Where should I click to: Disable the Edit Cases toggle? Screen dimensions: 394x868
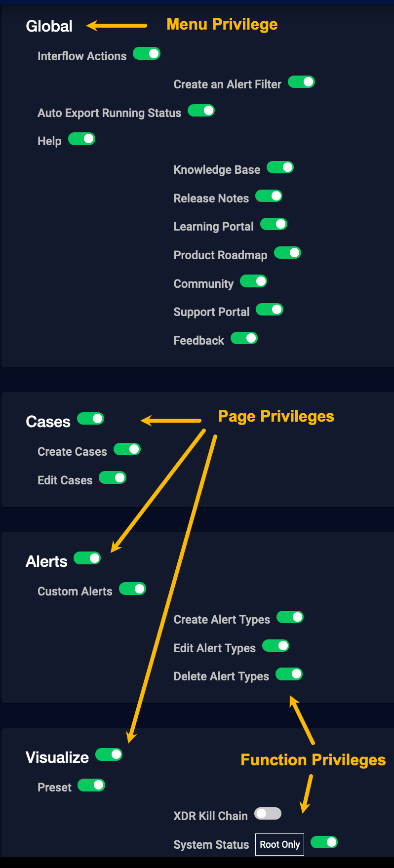click(x=113, y=478)
